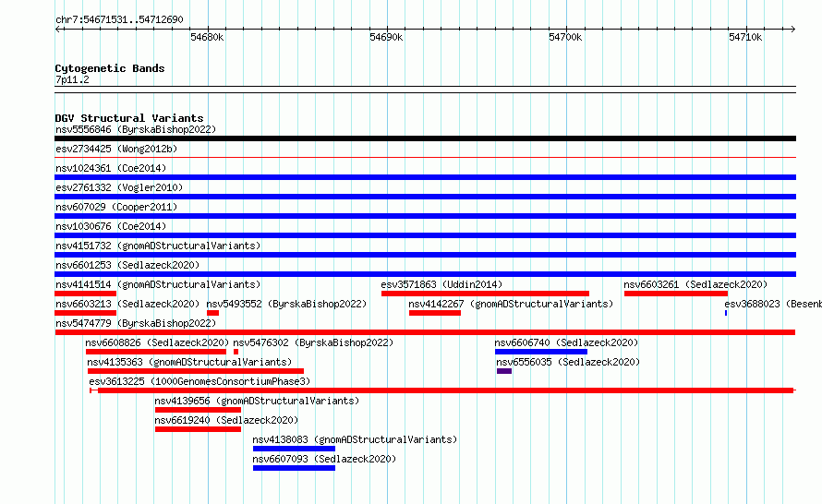Image resolution: width=822 pixels, height=504 pixels.
Task: Click the red bar under nsv6619240
Action: (x=198, y=429)
